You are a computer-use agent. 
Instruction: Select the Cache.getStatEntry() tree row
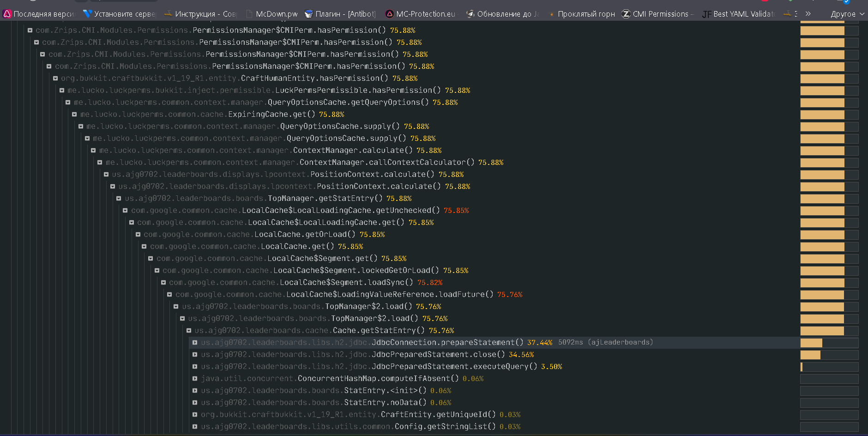coord(323,330)
